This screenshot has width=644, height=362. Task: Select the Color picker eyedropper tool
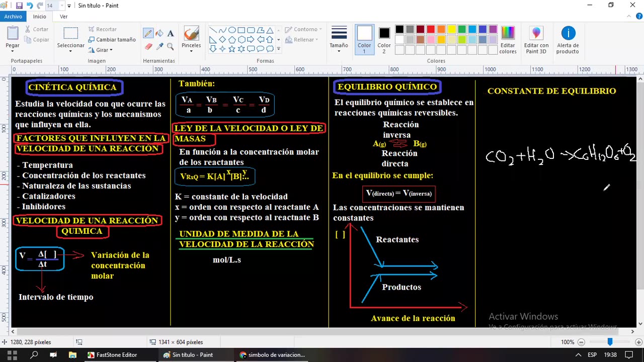click(x=159, y=46)
